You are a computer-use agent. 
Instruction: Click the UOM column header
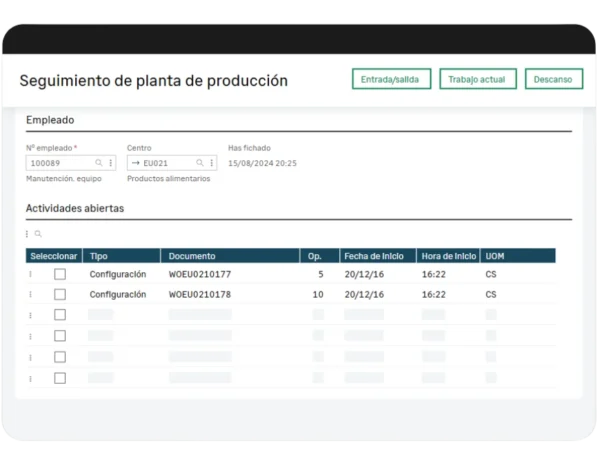pyautogui.click(x=518, y=256)
